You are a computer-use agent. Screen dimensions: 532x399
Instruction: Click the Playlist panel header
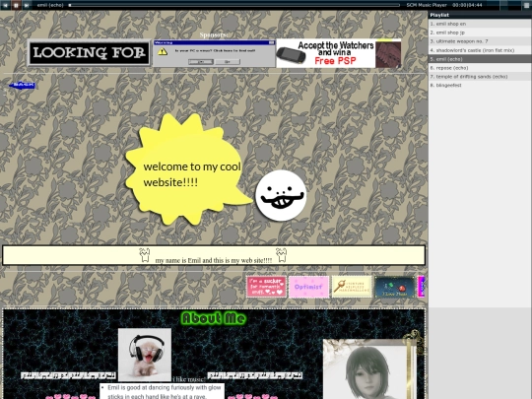tap(480, 15)
